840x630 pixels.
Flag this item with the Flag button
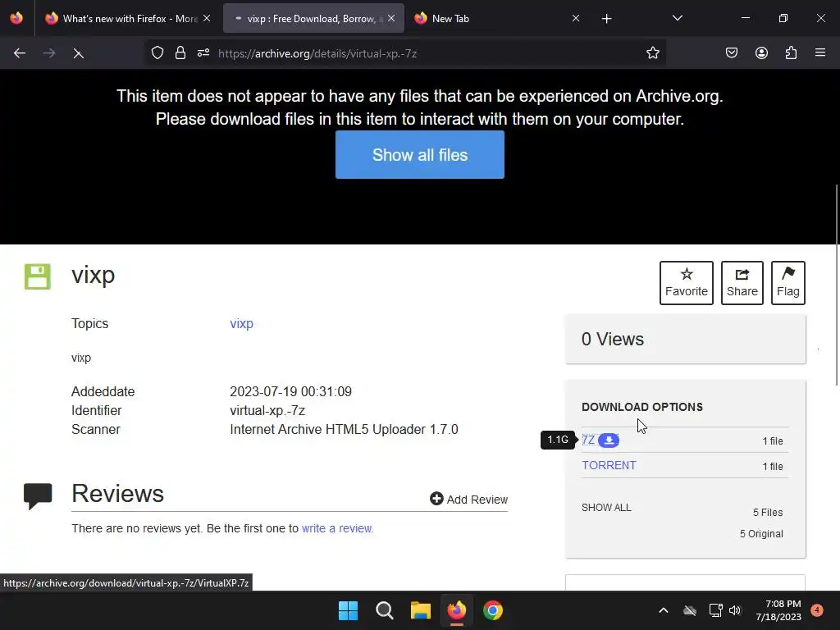788,283
